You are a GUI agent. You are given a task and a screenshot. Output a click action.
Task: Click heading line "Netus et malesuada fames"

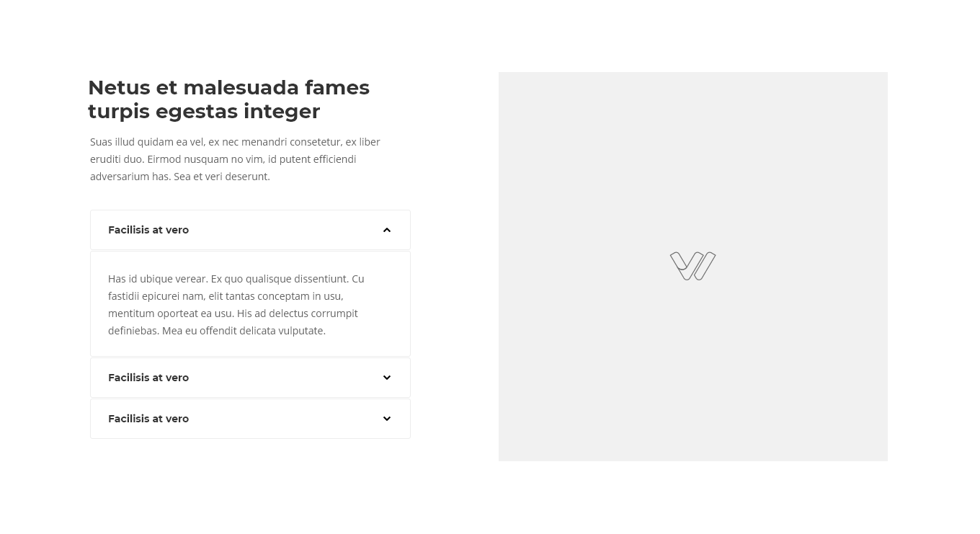(228, 87)
